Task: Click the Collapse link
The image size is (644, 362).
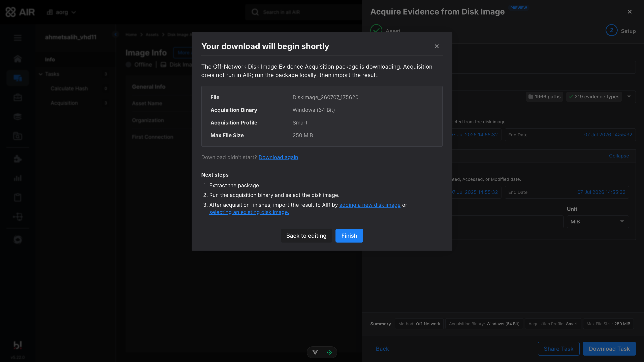Action: pos(619,156)
